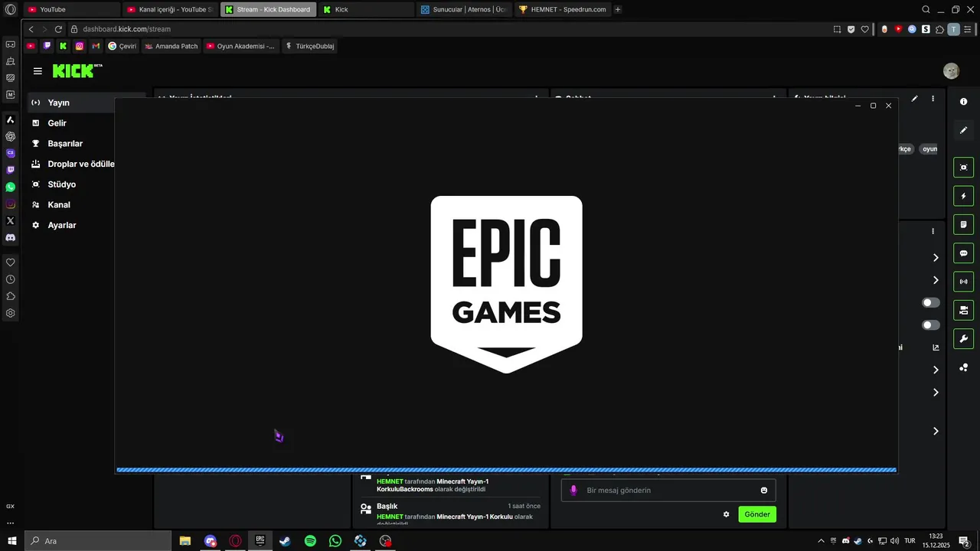Click the pencil icon in Kick's right rail
Screen dimensions: 980x551
(963, 131)
